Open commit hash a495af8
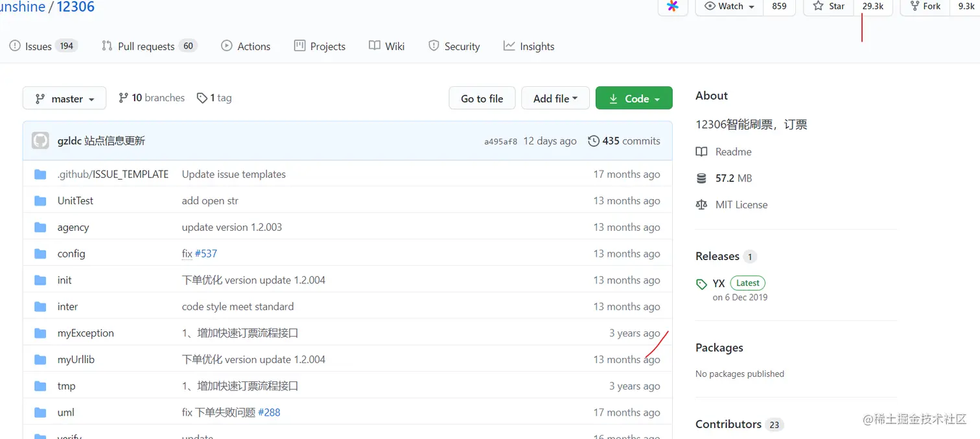980x439 pixels. [501, 141]
